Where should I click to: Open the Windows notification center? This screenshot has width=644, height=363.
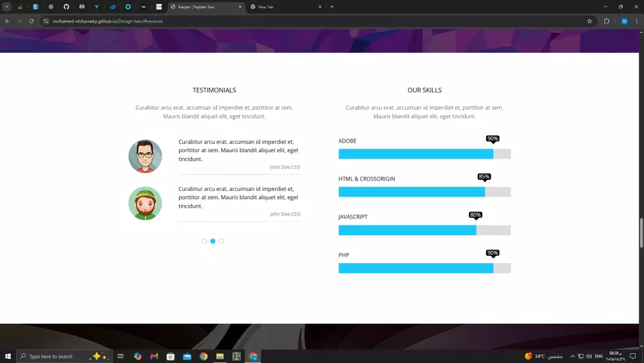pyautogui.click(x=633, y=356)
